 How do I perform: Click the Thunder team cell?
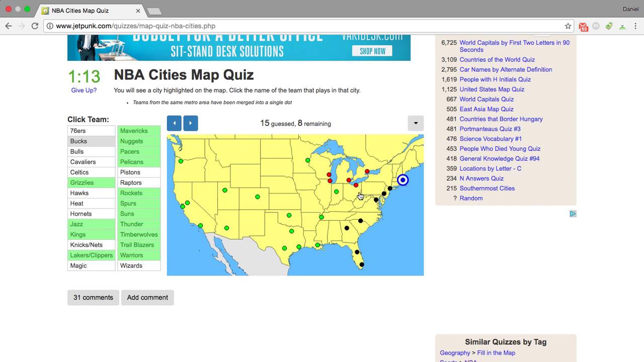pos(139,224)
